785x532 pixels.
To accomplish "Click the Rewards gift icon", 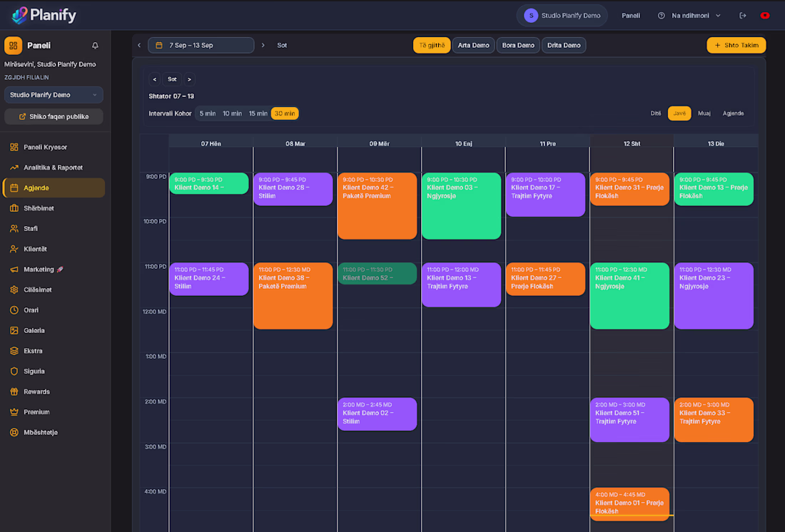I will point(14,392).
